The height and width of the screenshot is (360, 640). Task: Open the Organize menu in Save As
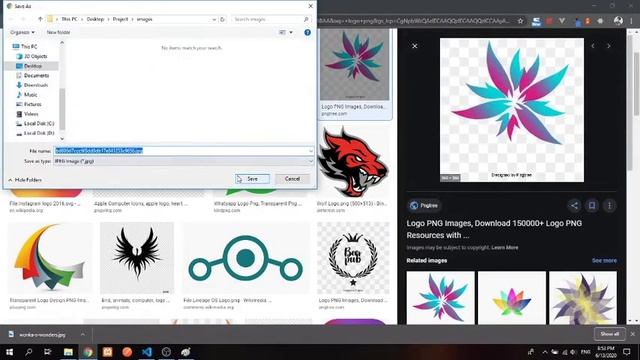click(22, 32)
